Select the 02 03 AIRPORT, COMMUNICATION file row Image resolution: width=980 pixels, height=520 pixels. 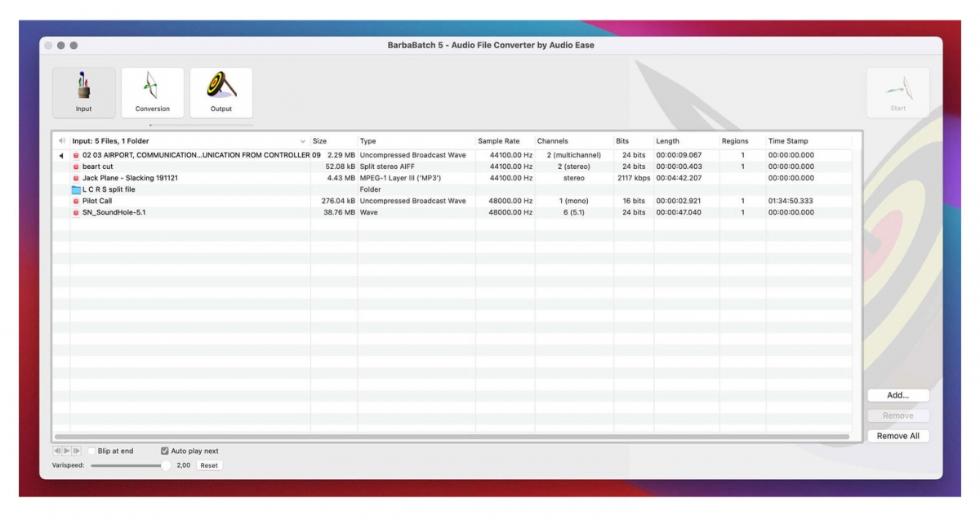453,155
